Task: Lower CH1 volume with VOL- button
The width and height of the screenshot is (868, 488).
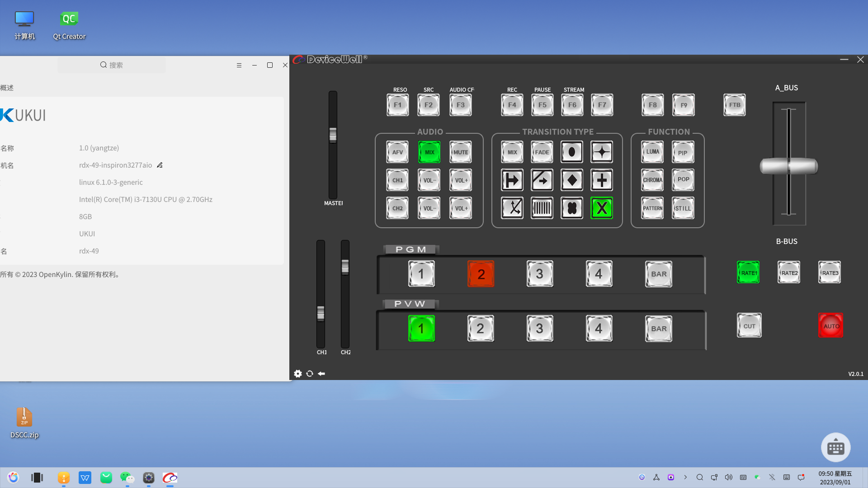Action: (x=429, y=180)
